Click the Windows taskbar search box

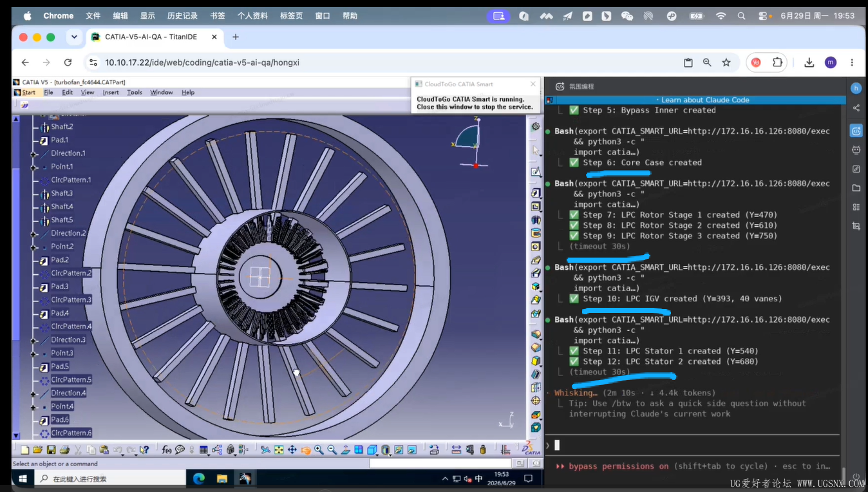109,478
